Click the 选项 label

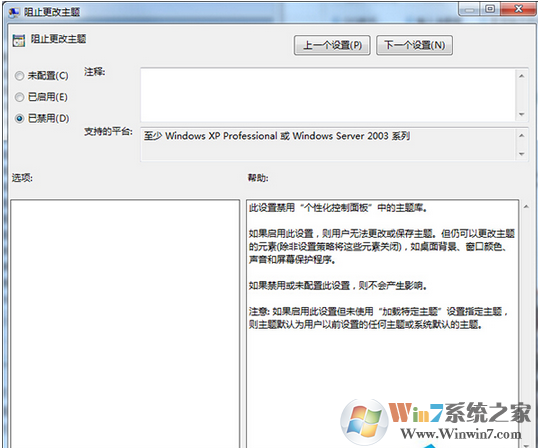(x=22, y=177)
